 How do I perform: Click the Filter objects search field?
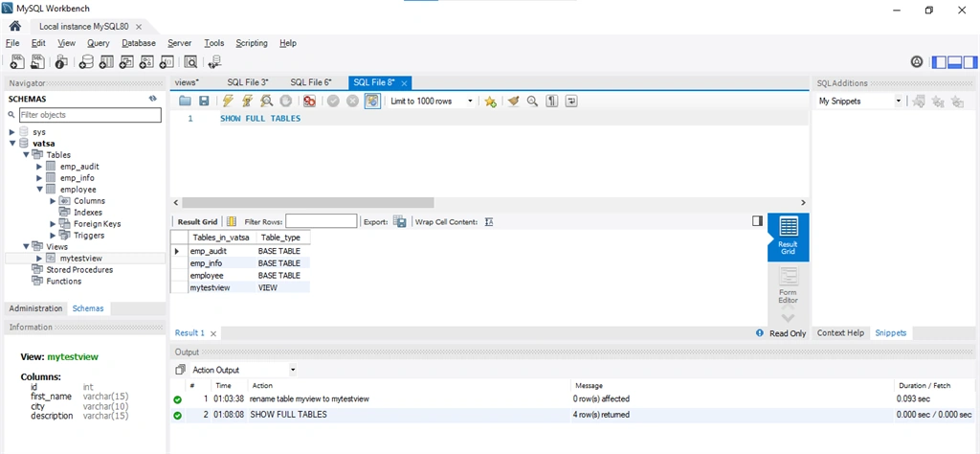[x=90, y=115]
